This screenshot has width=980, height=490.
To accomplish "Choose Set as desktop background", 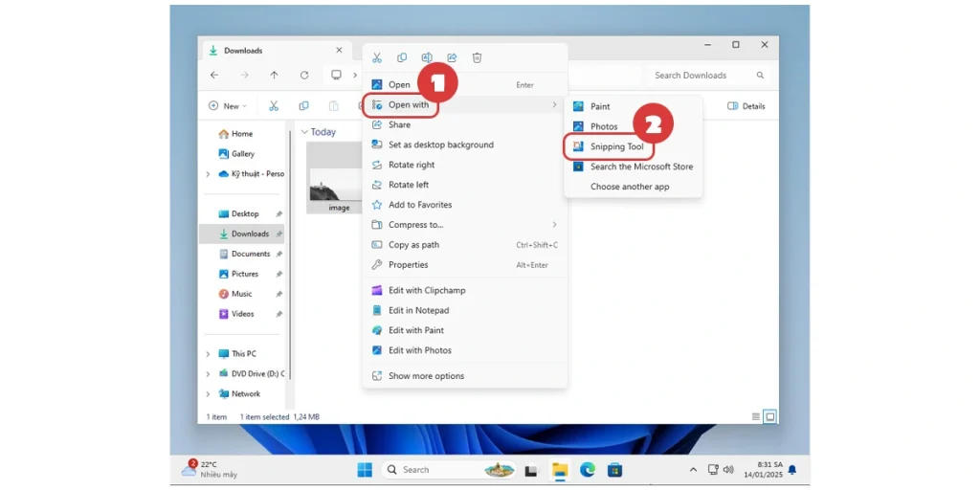I will tap(440, 145).
